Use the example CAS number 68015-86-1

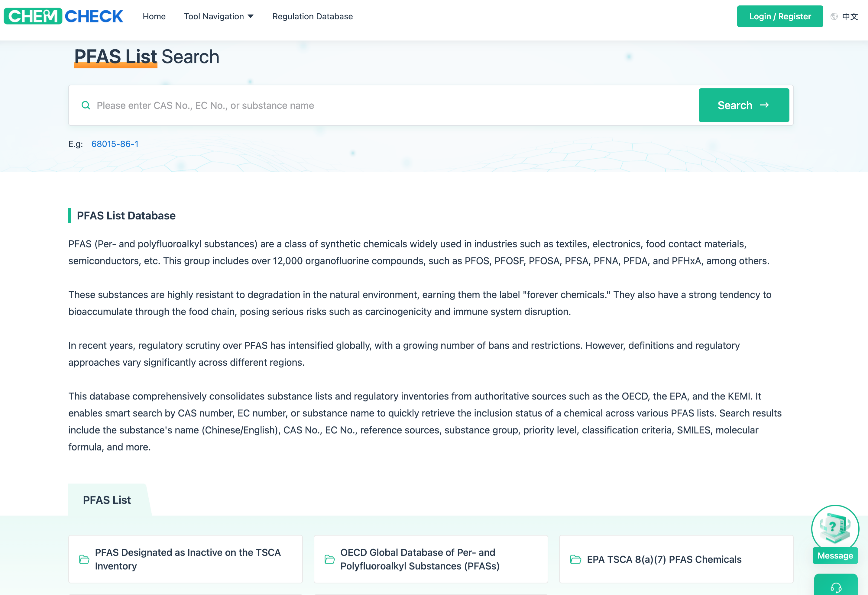click(x=115, y=144)
